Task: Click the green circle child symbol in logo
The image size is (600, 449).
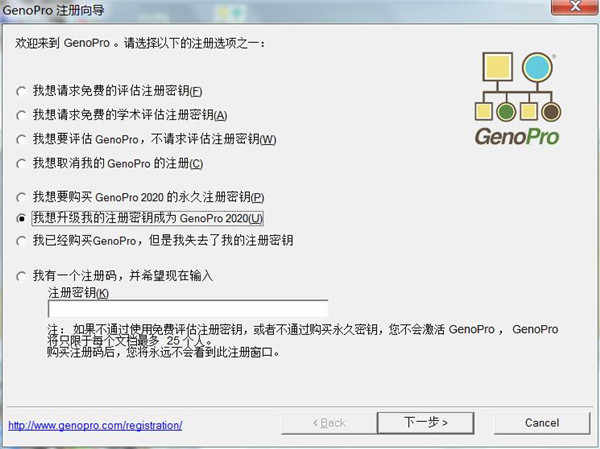Action: coord(506,112)
